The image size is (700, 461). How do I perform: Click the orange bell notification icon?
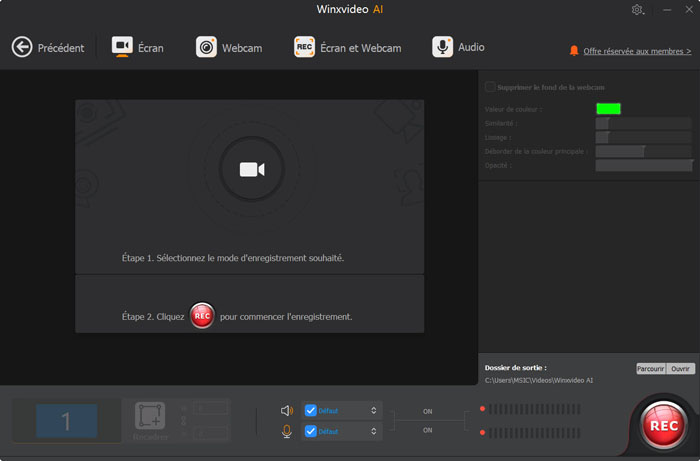574,51
